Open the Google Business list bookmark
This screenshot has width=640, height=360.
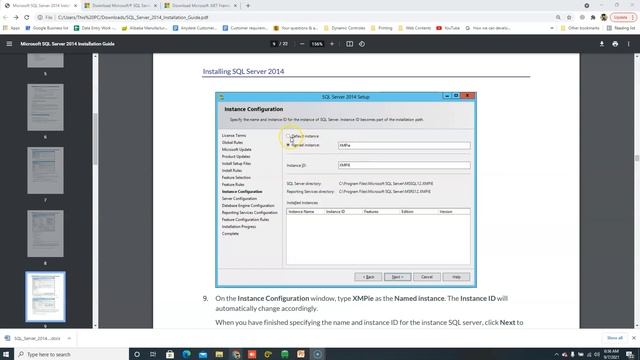click(47, 28)
